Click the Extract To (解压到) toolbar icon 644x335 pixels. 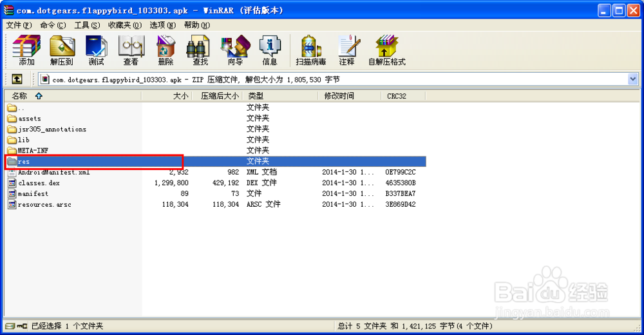[62, 50]
